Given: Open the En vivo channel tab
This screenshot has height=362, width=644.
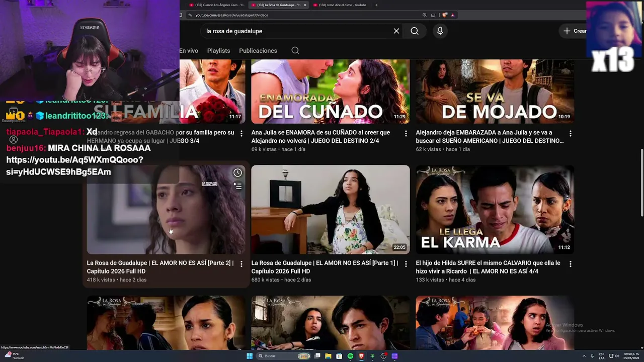Looking at the screenshot, I should pyautogui.click(x=189, y=51).
